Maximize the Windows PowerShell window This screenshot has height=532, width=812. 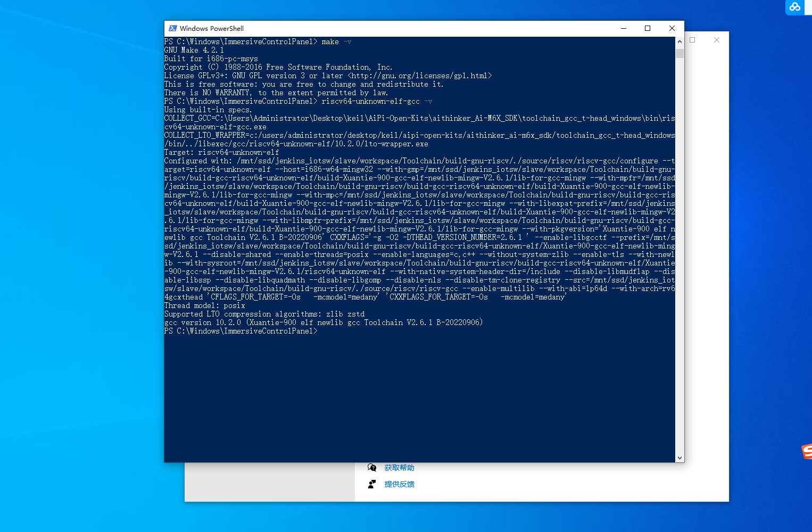coord(648,28)
